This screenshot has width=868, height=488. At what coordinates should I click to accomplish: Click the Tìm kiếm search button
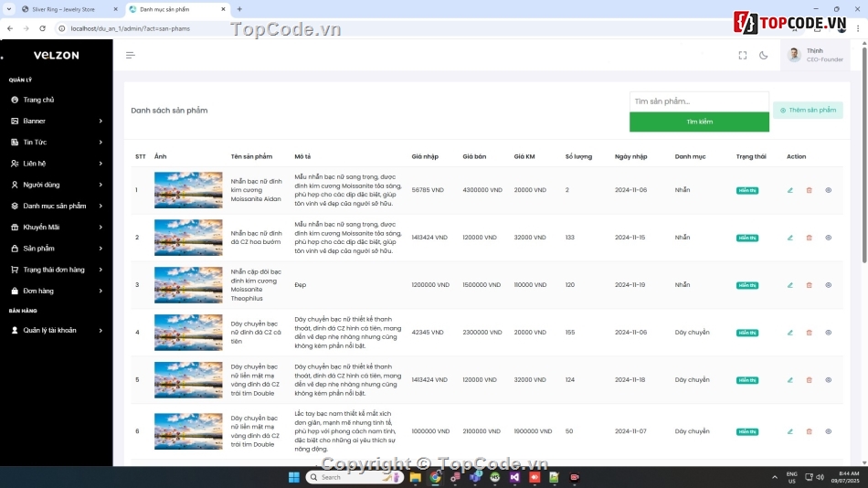coord(699,122)
